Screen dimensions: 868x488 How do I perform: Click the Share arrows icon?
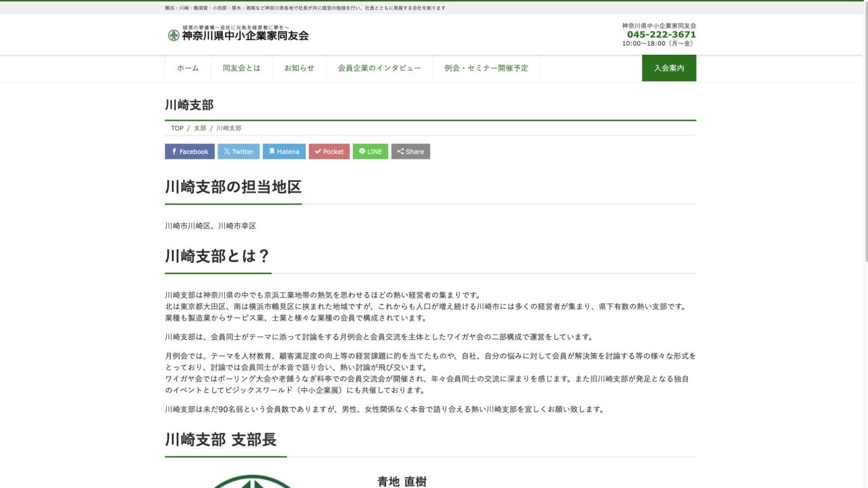coord(400,151)
